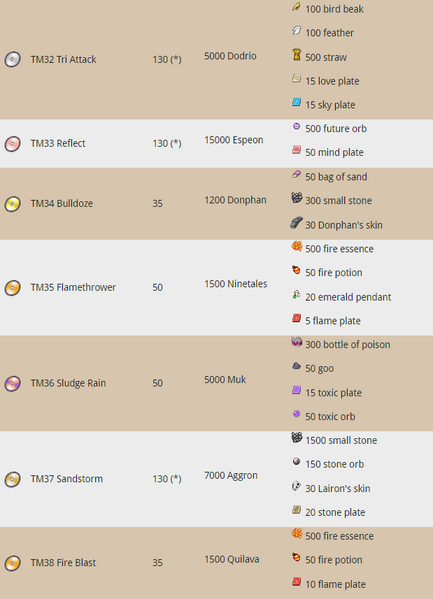Click the 7000 Aggron text
The height and width of the screenshot is (599, 433).
pyautogui.click(x=231, y=476)
